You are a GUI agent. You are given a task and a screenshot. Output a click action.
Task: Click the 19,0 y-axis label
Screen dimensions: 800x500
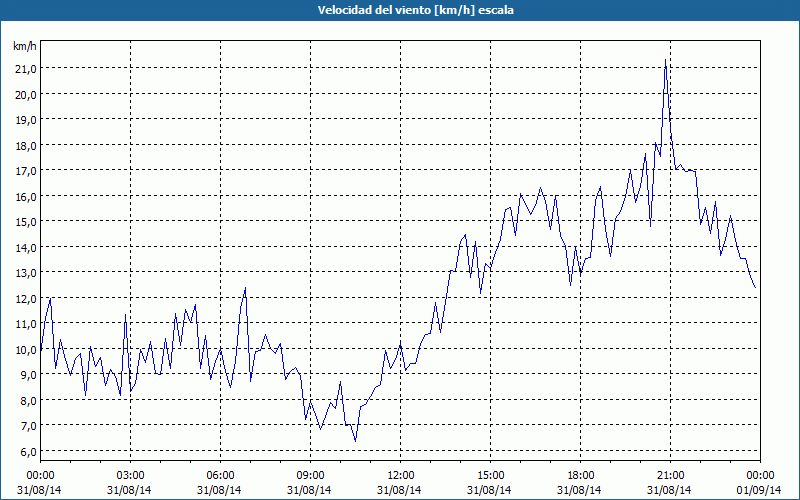click(x=27, y=119)
